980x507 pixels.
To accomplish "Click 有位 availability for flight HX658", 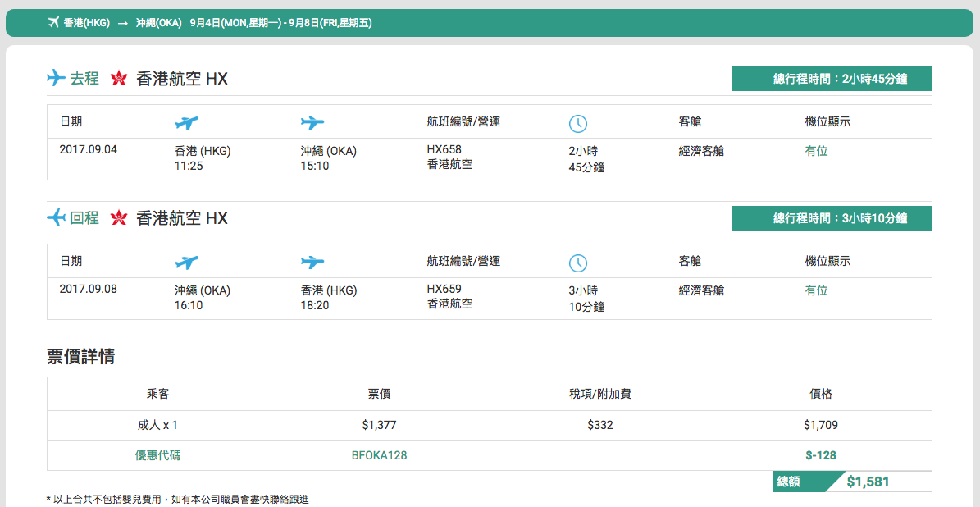I will (816, 151).
